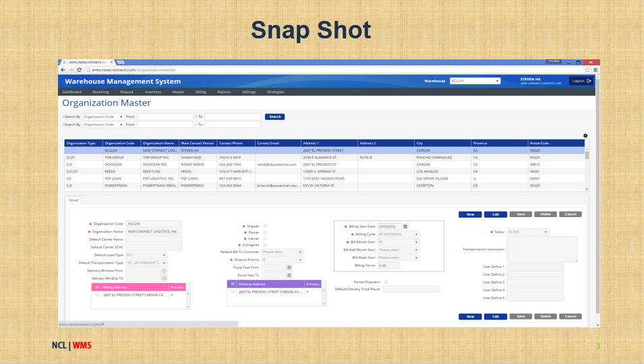Select the TNR GROUP row in the grid
Image resolution: width=644 pixels, height=364 pixels.
pos(324,158)
